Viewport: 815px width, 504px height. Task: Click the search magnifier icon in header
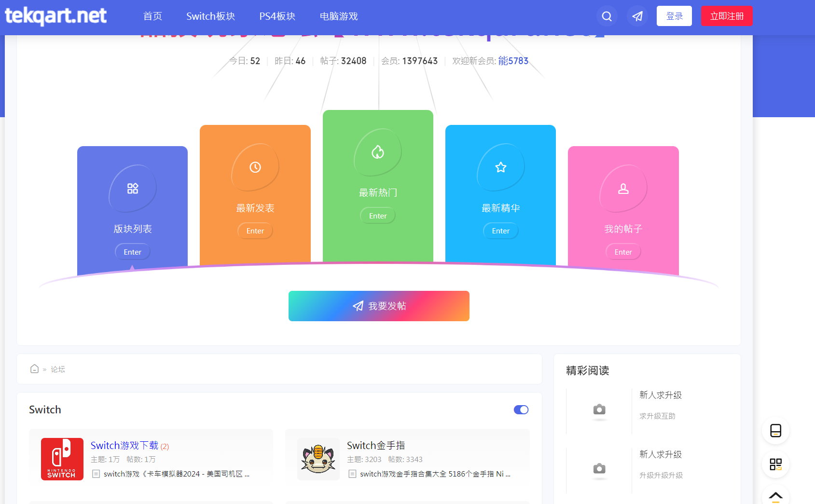click(607, 16)
